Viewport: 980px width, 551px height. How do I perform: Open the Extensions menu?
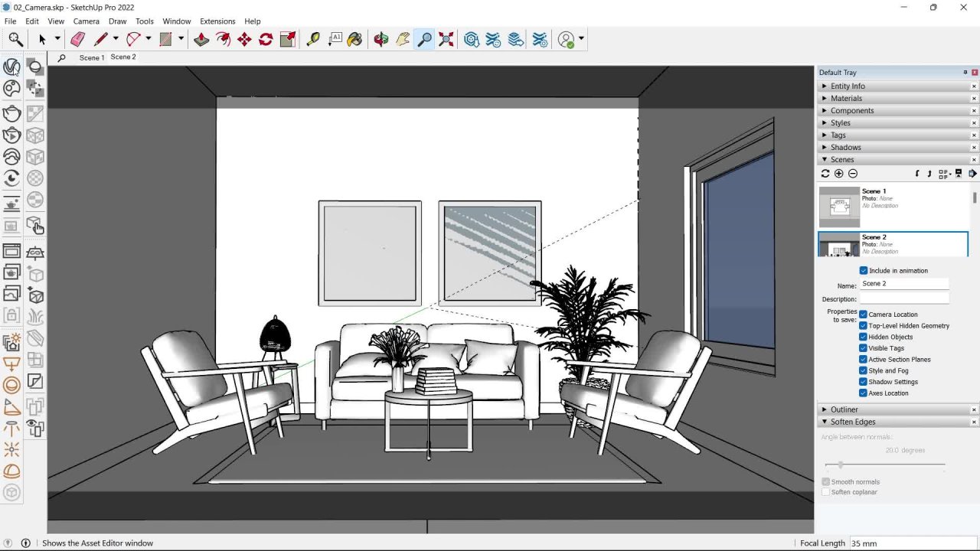(217, 21)
